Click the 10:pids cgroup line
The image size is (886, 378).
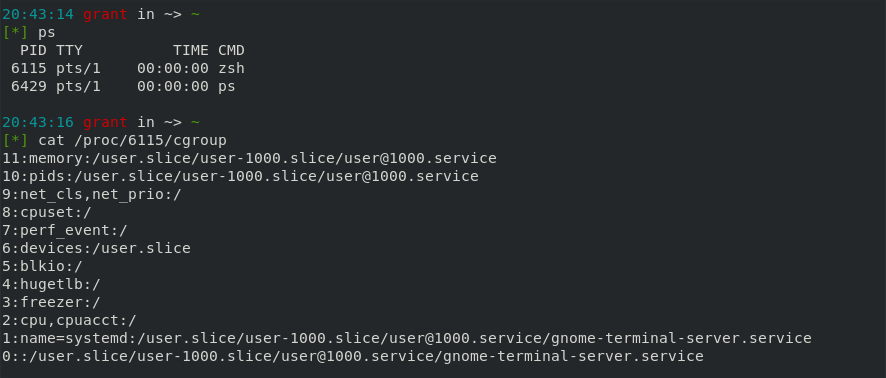(240, 176)
